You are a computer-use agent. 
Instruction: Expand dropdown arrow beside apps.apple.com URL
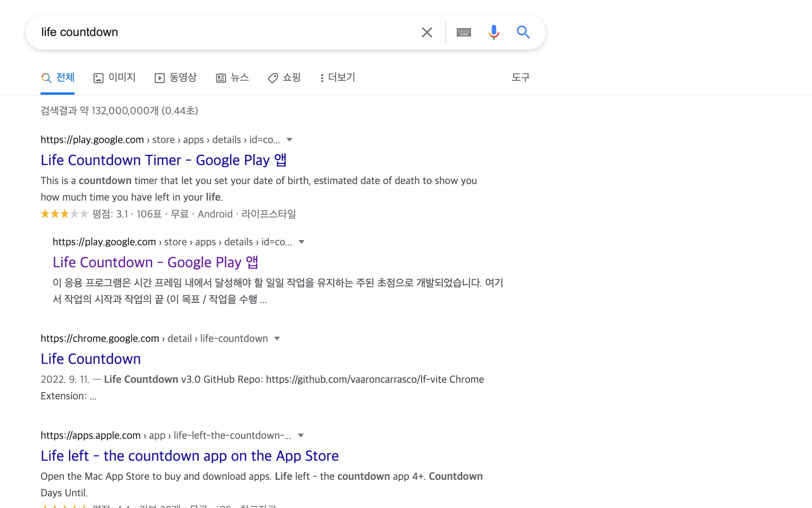click(x=300, y=435)
